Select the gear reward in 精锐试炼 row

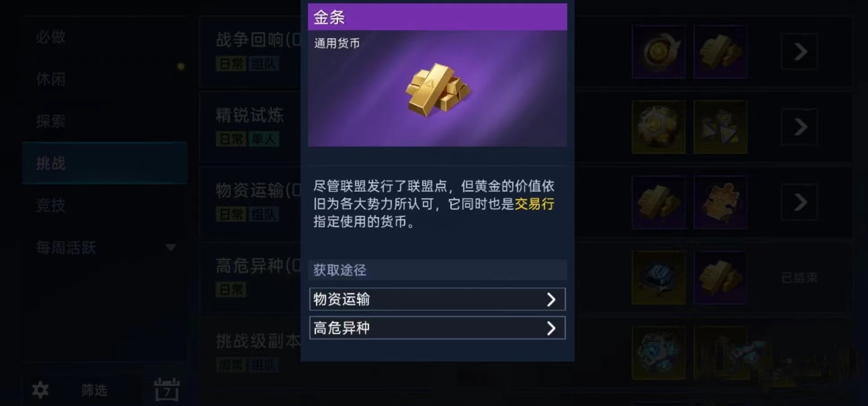click(659, 127)
